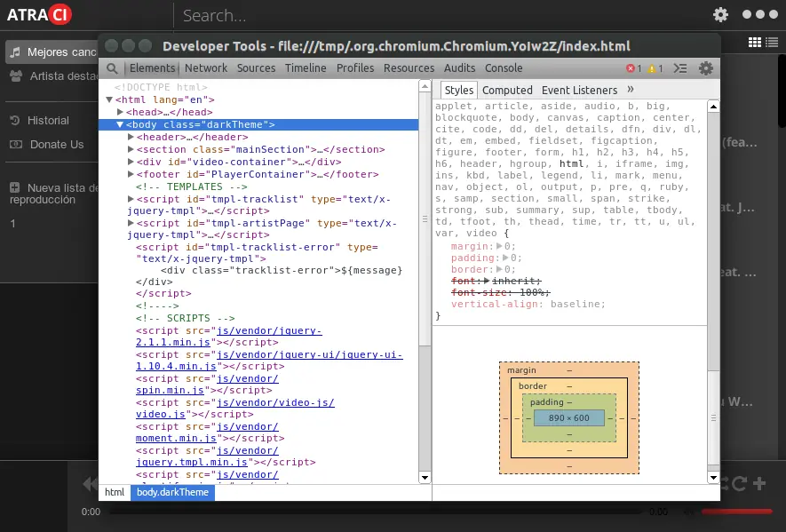
Task: Open Atraci settings gear icon
Action: [720, 14]
